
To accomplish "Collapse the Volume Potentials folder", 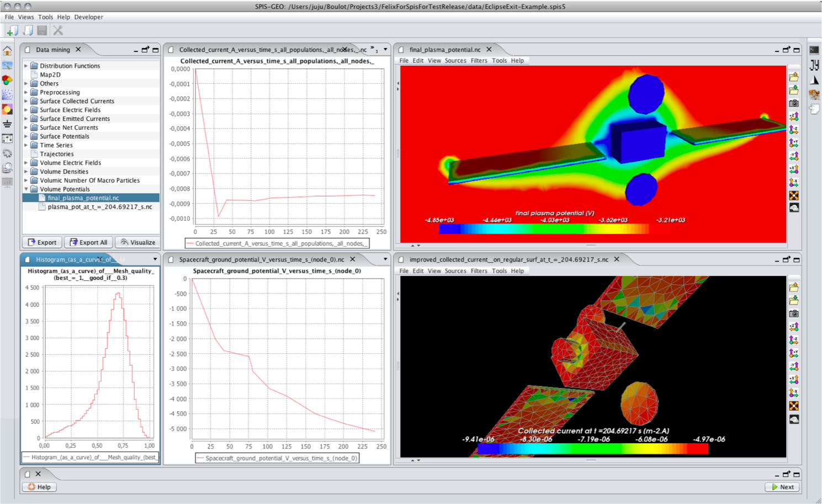I will point(26,189).
